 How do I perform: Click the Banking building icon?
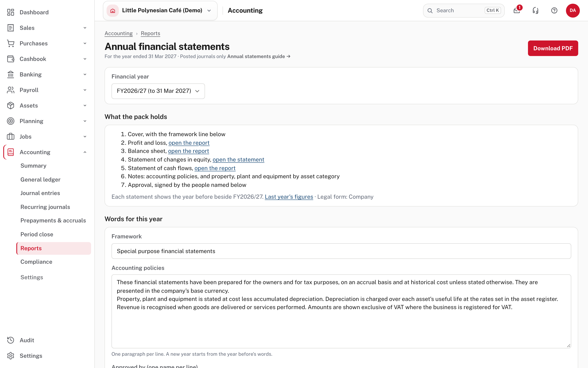coord(10,74)
